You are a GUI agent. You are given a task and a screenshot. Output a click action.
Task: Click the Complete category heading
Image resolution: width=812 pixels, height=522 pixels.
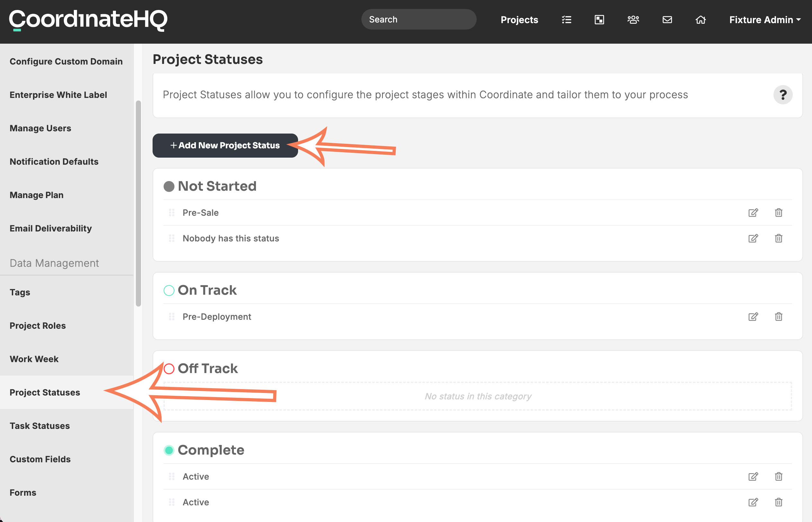[x=211, y=450]
